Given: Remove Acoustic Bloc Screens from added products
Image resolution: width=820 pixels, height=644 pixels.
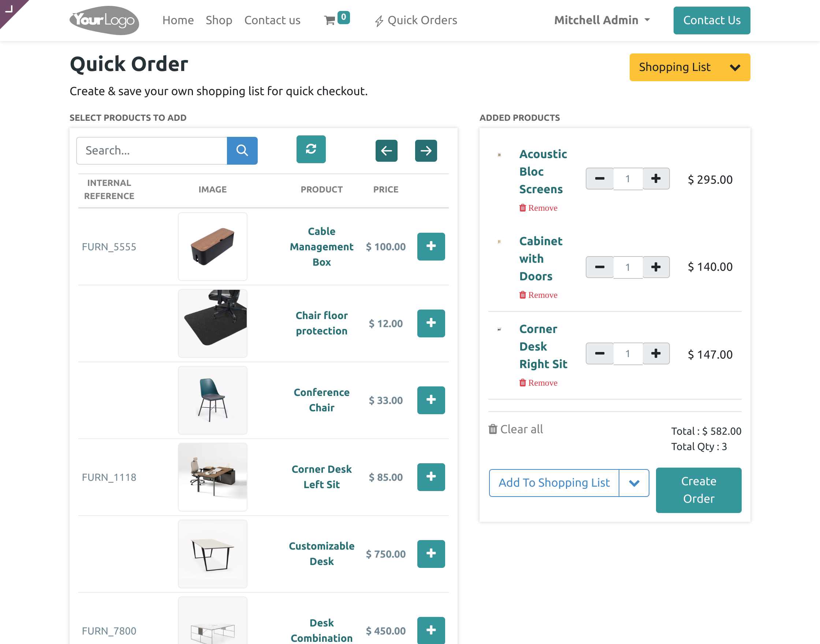Looking at the screenshot, I should (x=538, y=207).
